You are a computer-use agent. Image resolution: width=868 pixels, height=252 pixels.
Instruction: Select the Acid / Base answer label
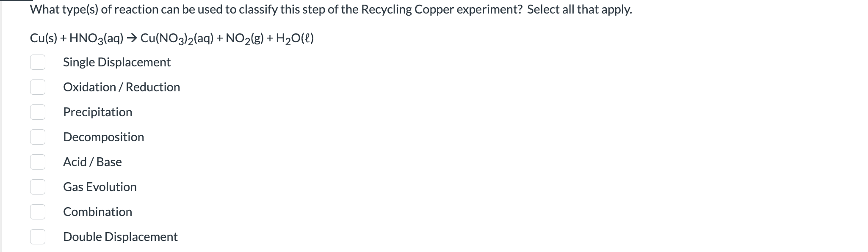[92, 162]
